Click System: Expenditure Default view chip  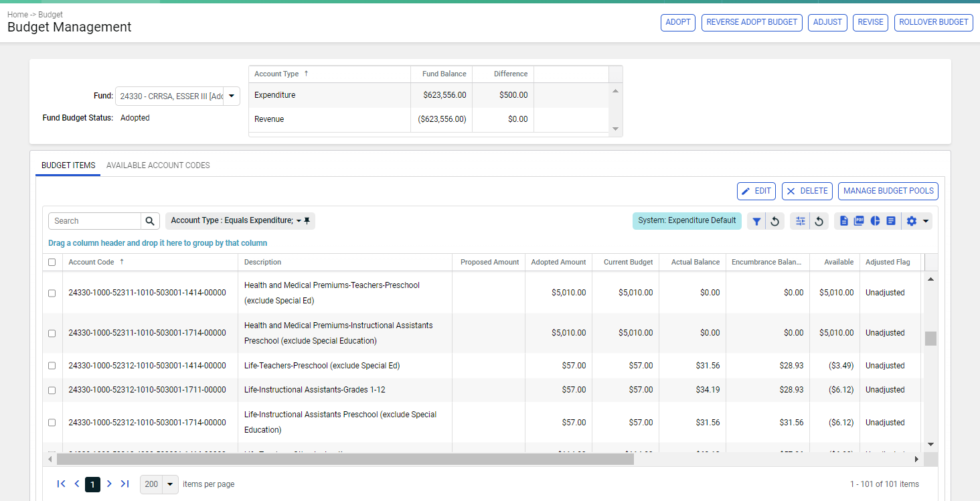[x=687, y=221]
